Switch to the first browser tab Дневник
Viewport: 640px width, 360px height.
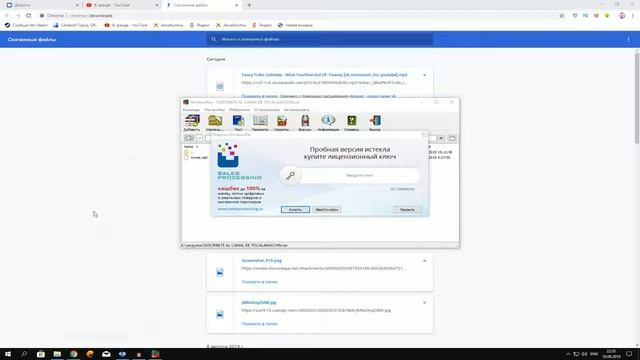click(x=42, y=5)
